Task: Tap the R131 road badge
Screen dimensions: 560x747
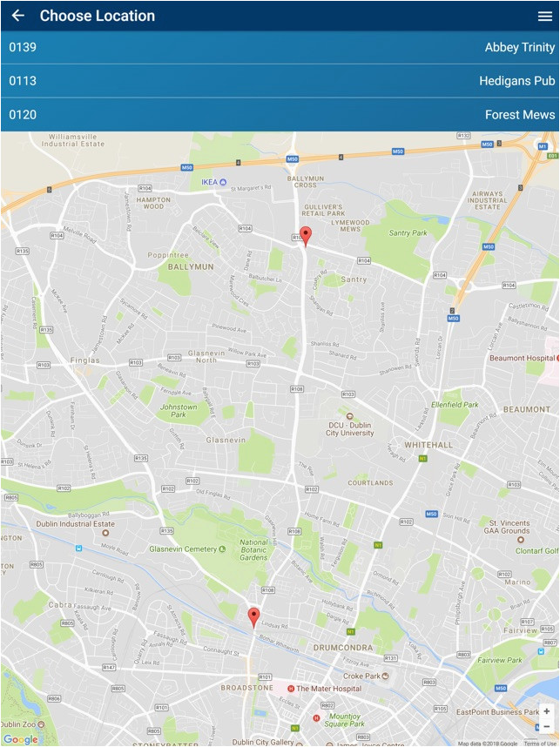Action: (391, 658)
